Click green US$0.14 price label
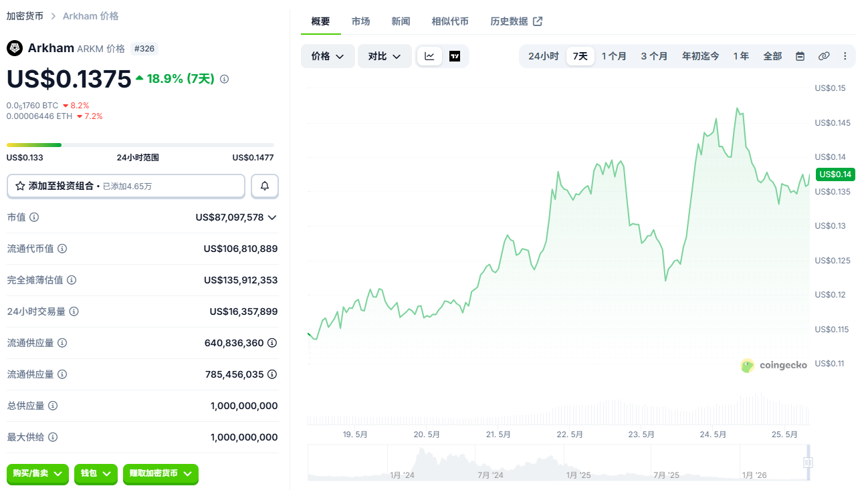The width and height of the screenshot is (868, 490). click(836, 174)
